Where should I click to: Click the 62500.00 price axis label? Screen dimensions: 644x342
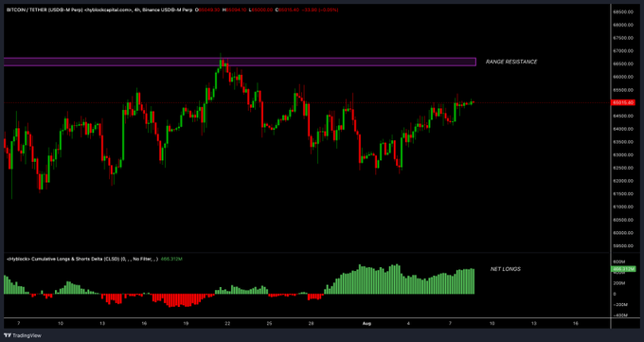pos(622,168)
